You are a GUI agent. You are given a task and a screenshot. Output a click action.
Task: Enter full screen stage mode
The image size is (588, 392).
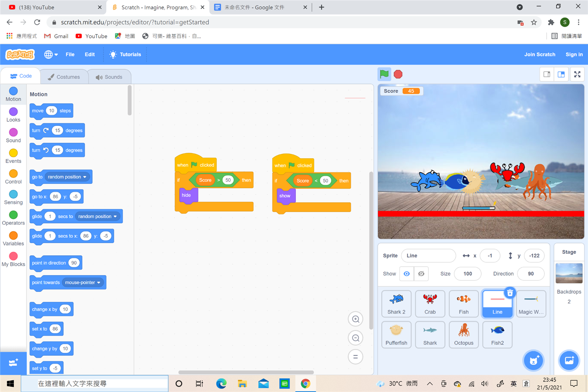[577, 74]
